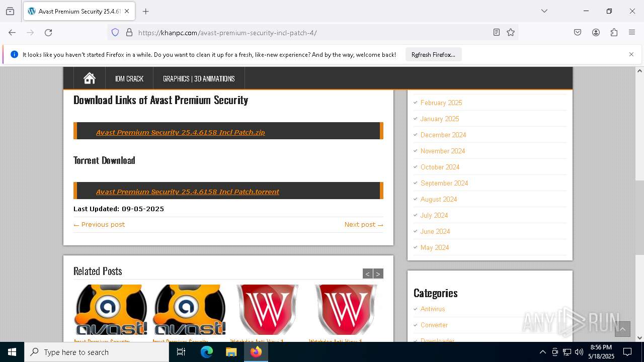Go back to previous page
This screenshot has width=644, height=362.
coord(12,33)
